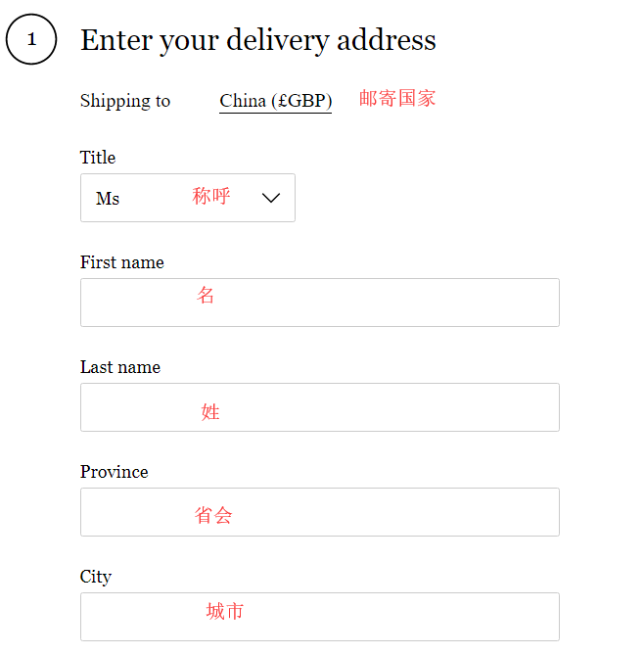Image resolution: width=644 pixels, height=655 pixels.
Task: Open the Title dropdown showing Ms
Action: point(187,198)
